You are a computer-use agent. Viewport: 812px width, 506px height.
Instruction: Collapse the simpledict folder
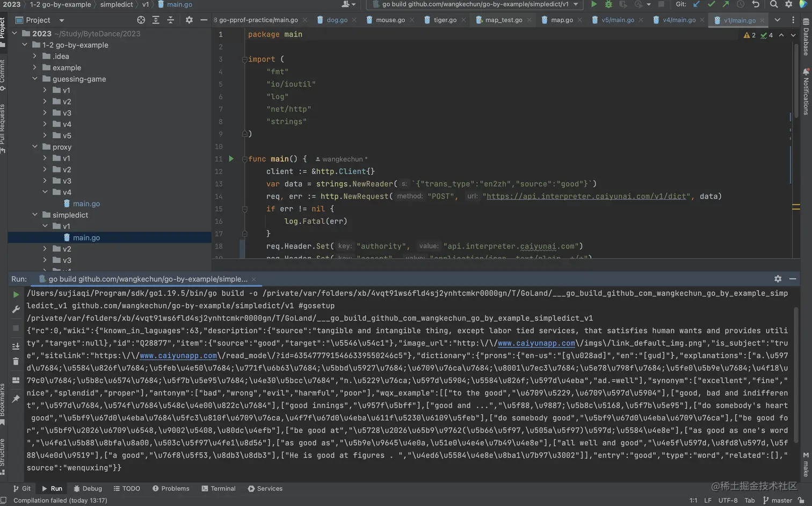(x=35, y=214)
